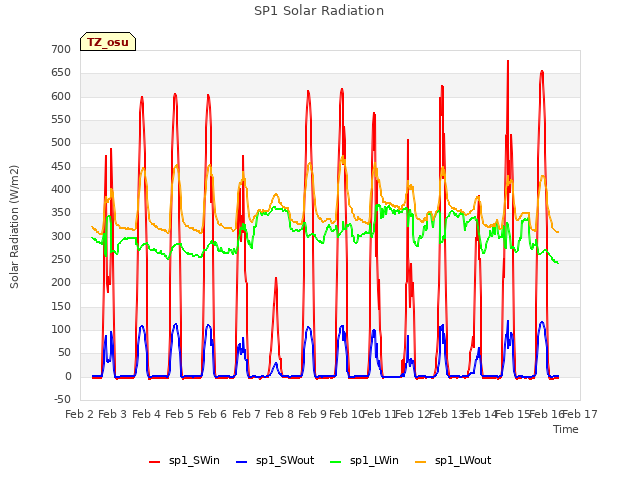Click the red SWin peak on Feb 4
The image size is (640, 480).
point(142,97)
